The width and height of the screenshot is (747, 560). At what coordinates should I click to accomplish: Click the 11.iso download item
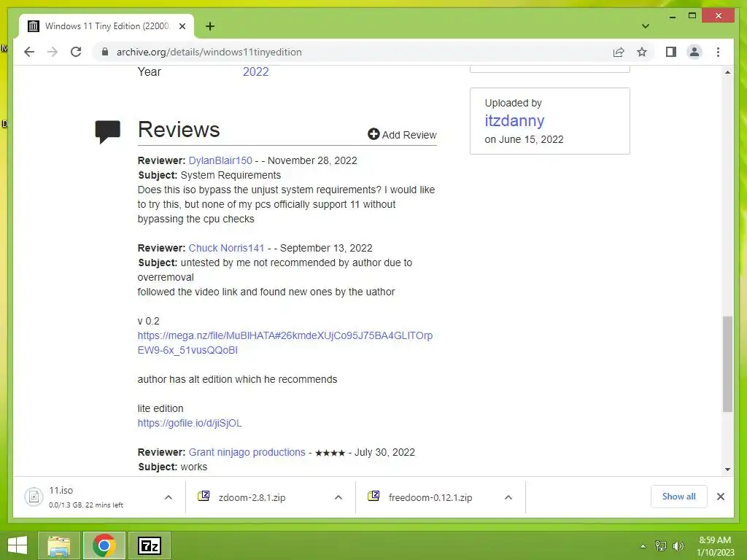[x=86, y=497]
